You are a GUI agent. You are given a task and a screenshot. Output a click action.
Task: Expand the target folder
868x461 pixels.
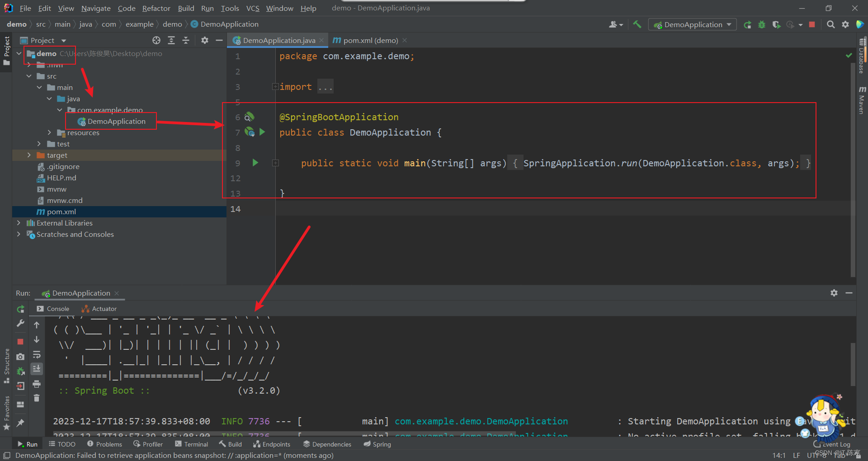click(x=29, y=155)
